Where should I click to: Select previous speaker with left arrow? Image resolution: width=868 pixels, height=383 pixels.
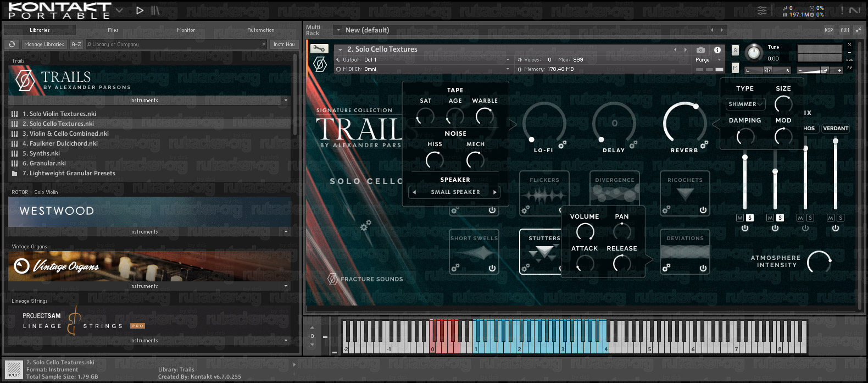coord(414,192)
